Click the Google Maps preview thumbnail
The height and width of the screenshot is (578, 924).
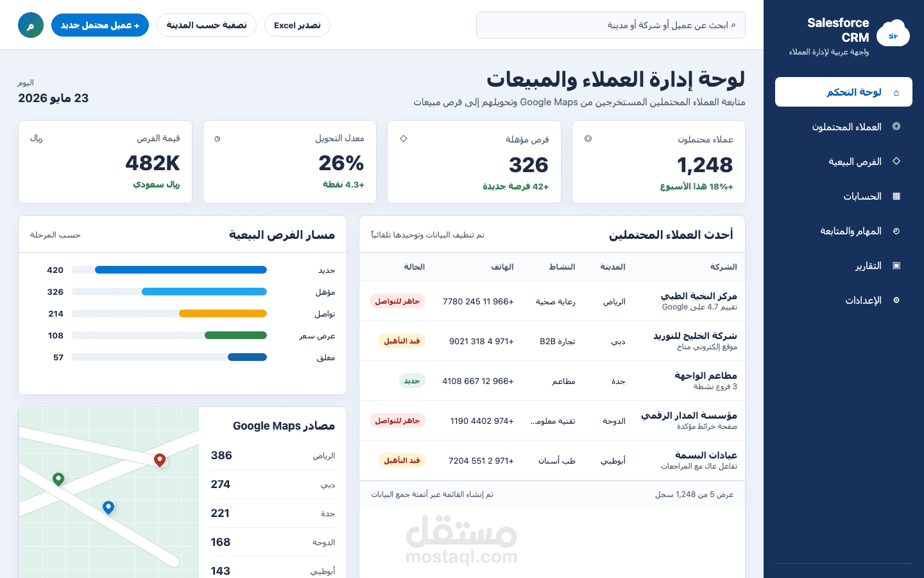pyautogui.click(x=109, y=493)
